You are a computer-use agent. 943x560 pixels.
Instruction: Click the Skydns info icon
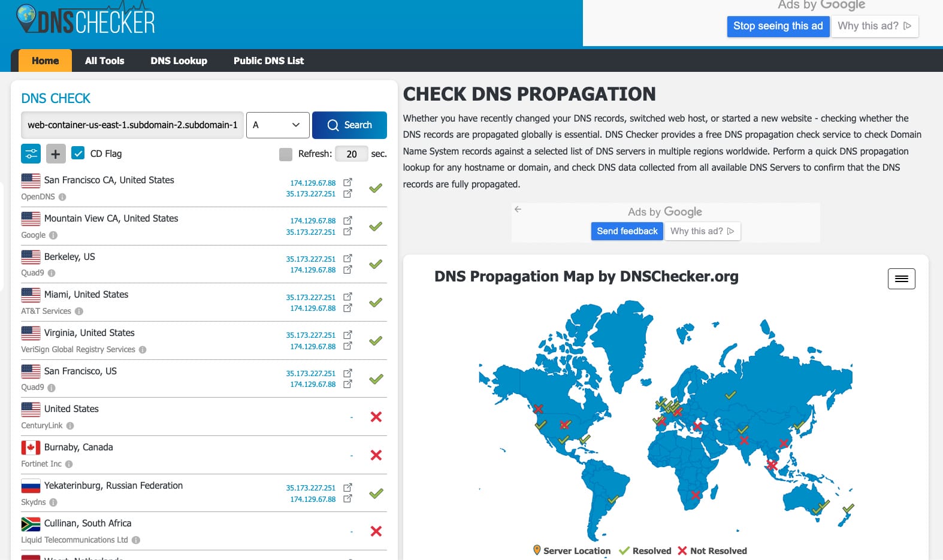(x=53, y=503)
